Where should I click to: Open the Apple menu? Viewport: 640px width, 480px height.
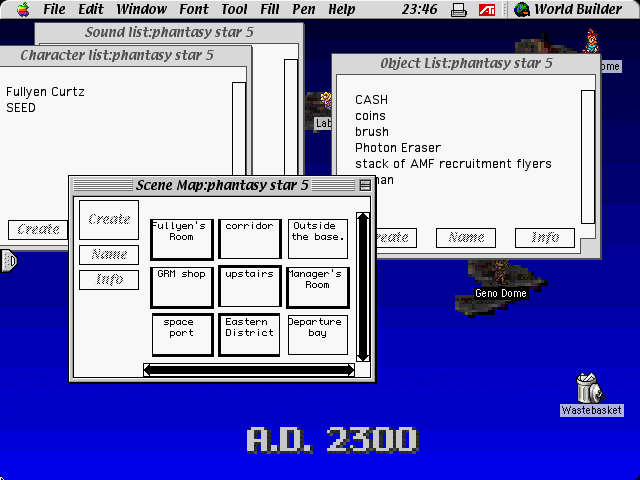23,9
